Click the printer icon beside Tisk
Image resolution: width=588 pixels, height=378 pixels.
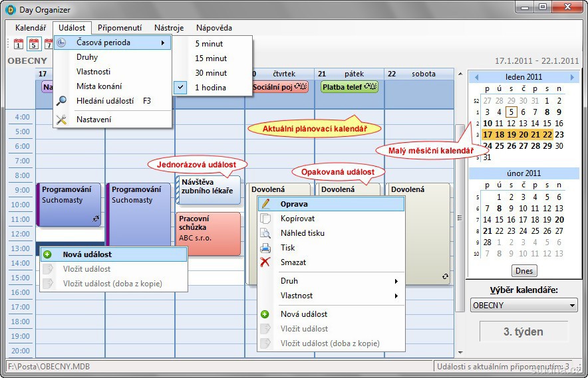(x=266, y=248)
